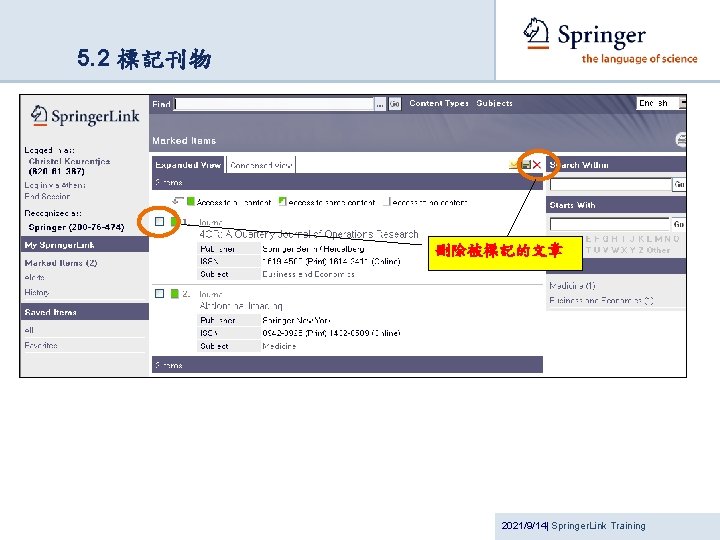The height and width of the screenshot is (540, 720).
Task: Open Content Types menu
Action: (x=439, y=103)
